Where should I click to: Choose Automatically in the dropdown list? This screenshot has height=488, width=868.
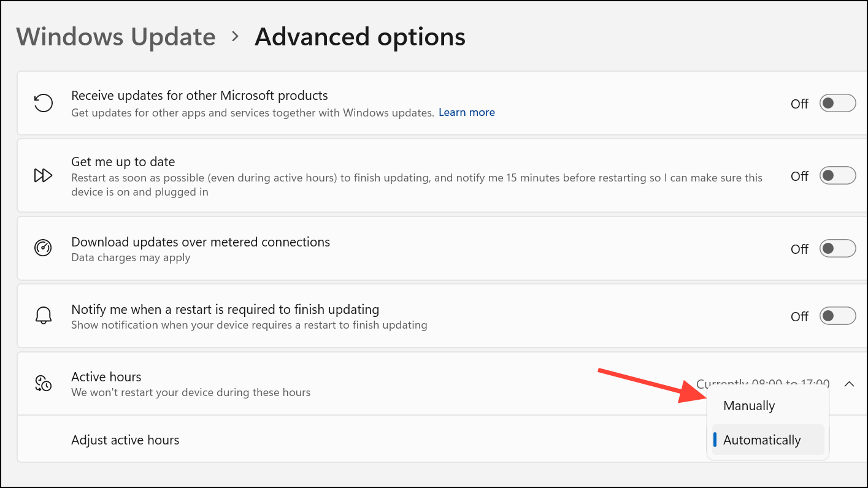click(762, 440)
